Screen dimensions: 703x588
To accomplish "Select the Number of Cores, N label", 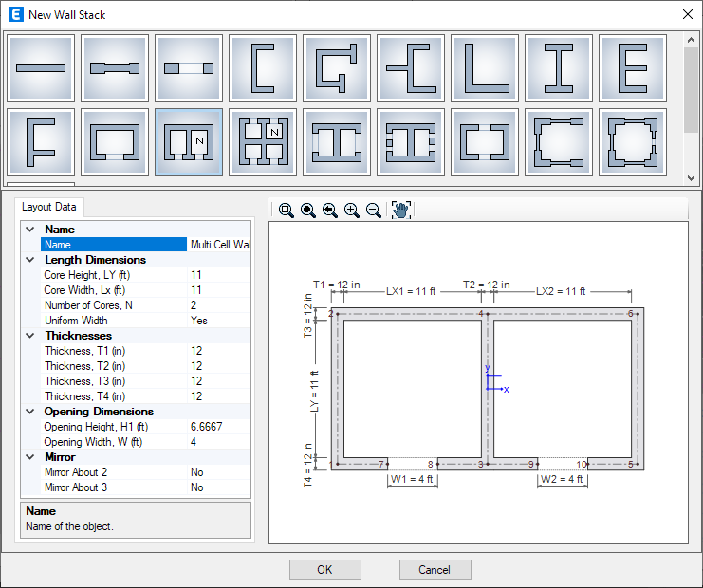I will (x=88, y=305).
